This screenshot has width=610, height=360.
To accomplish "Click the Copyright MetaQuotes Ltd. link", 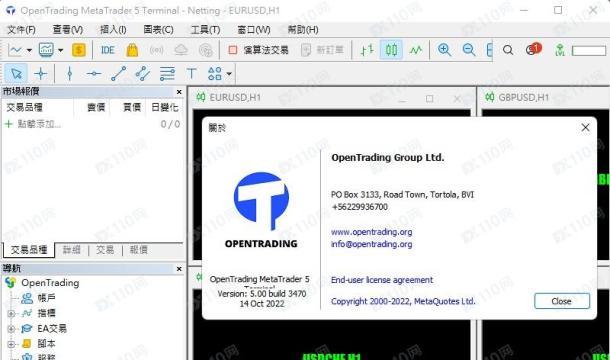I will point(403,301).
